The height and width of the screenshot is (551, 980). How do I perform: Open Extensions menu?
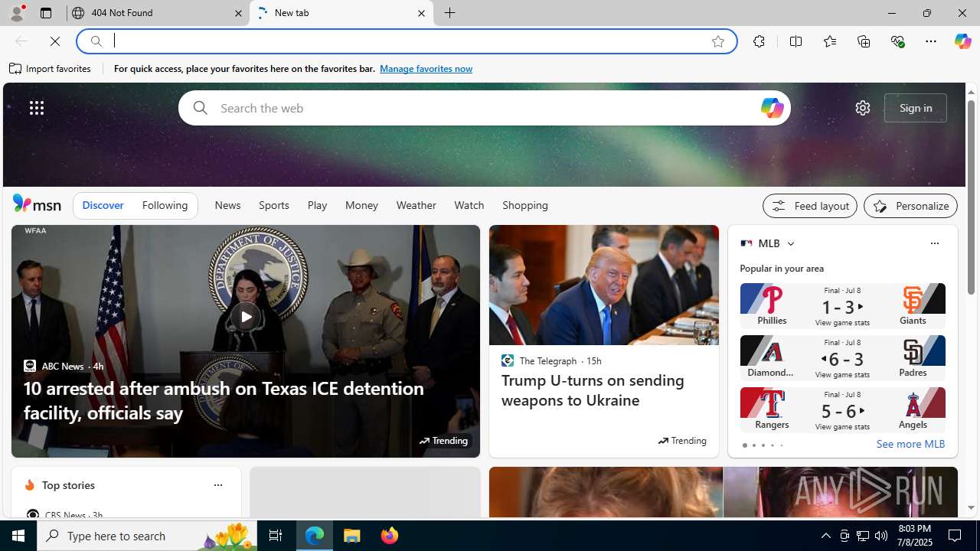click(759, 41)
